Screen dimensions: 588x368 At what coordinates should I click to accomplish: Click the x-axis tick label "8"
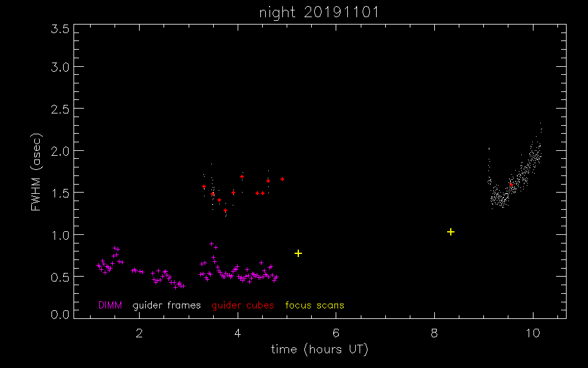(x=434, y=332)
